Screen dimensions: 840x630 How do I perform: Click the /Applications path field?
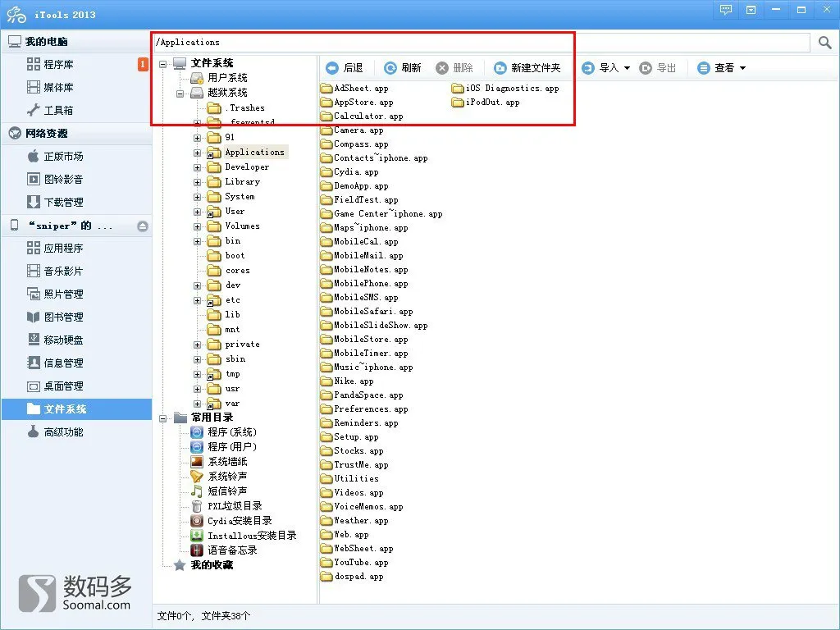coord(482,43)
